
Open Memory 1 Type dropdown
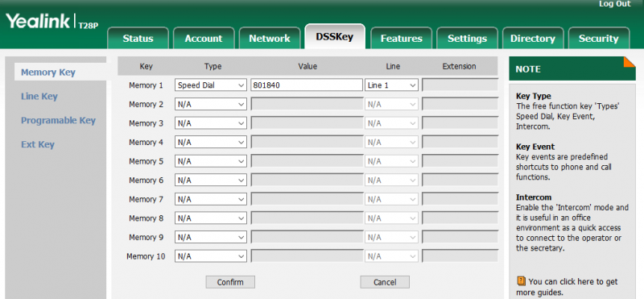211,85
